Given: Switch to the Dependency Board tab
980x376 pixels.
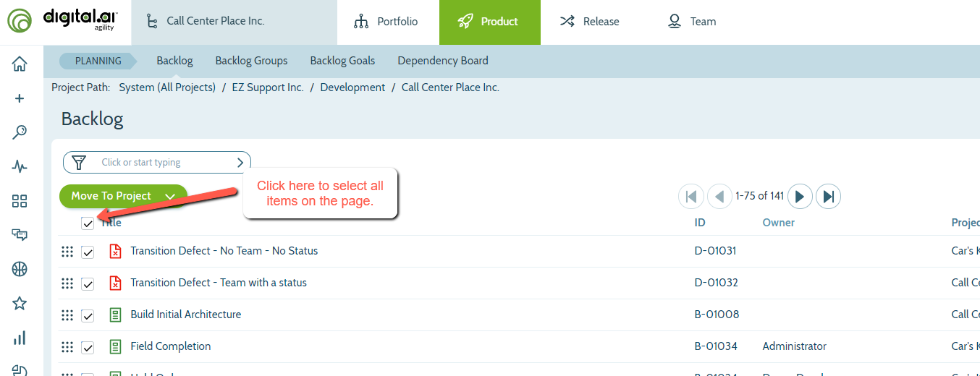Looking at the screenshot, I should pyautogui.click(x=443, y=61).
